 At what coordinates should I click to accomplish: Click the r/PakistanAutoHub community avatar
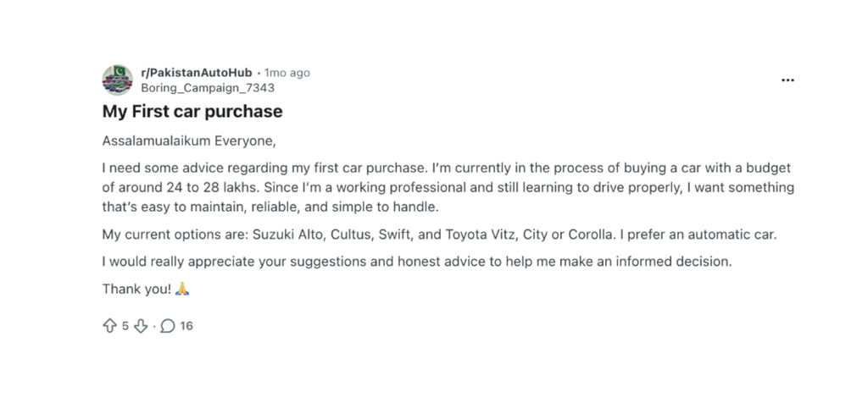(x=118, y=80)
